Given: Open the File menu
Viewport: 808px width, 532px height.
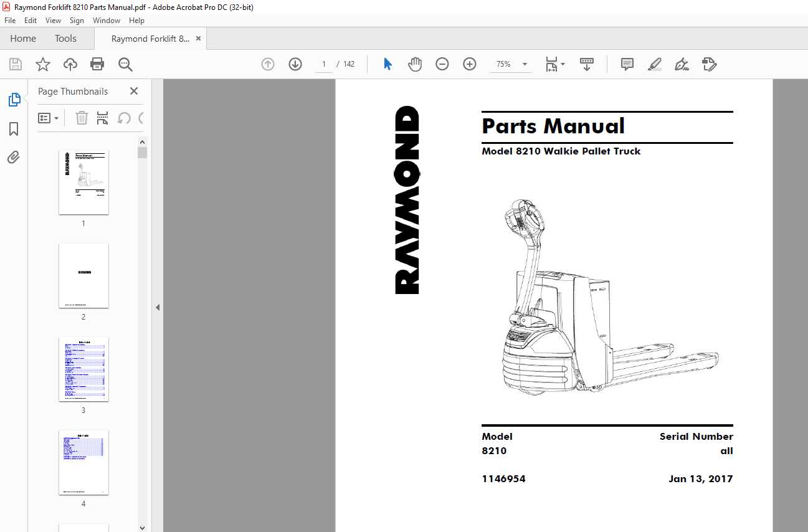Looking at the screenshot, I should [x=10, y=21].
